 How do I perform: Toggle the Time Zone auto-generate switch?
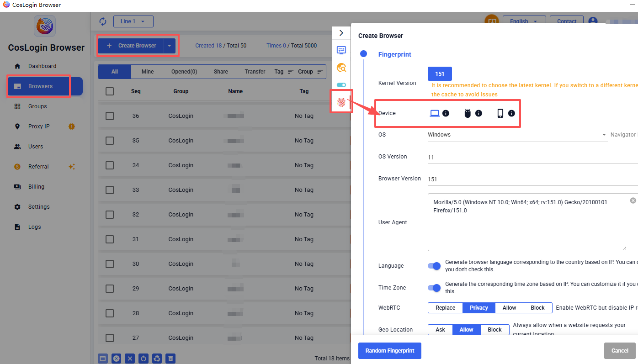(x=434, y=288)
